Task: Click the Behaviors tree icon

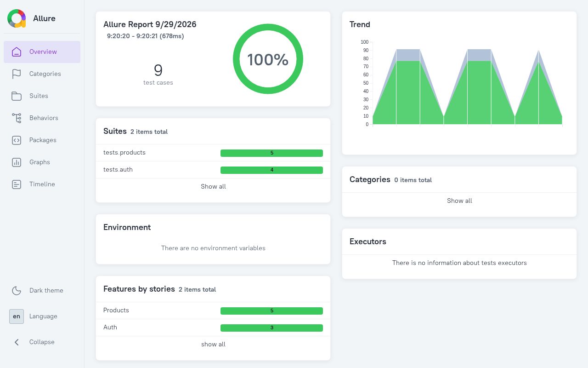Action: tap(17, 118)
